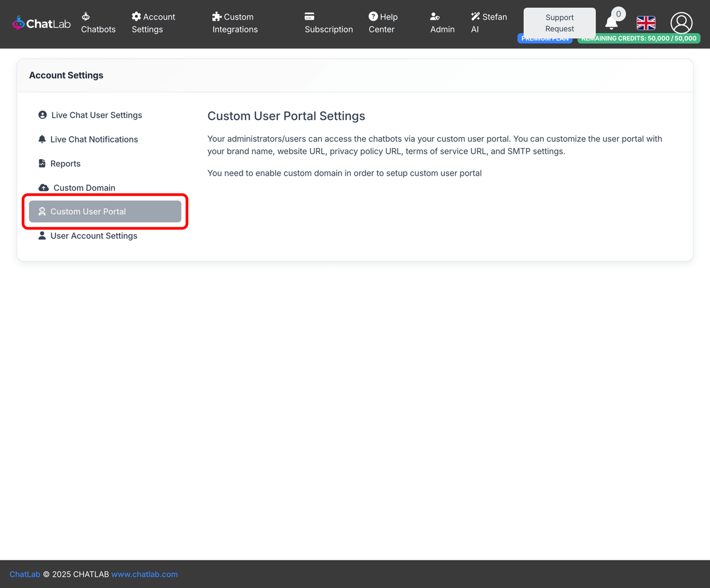Open the notifications bell dropdown
This screenshot has height=588, width=710.
pos(612,21)
